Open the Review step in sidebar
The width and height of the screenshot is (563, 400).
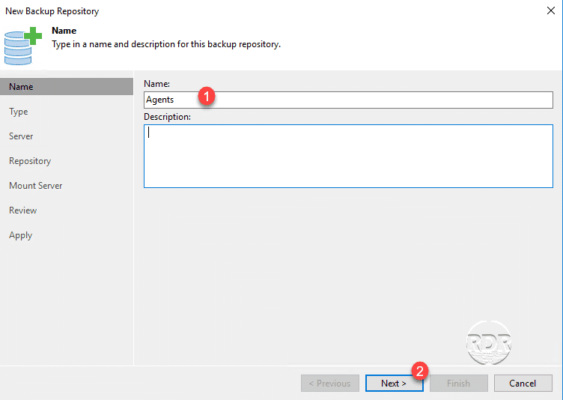click(x=23, y=210)
